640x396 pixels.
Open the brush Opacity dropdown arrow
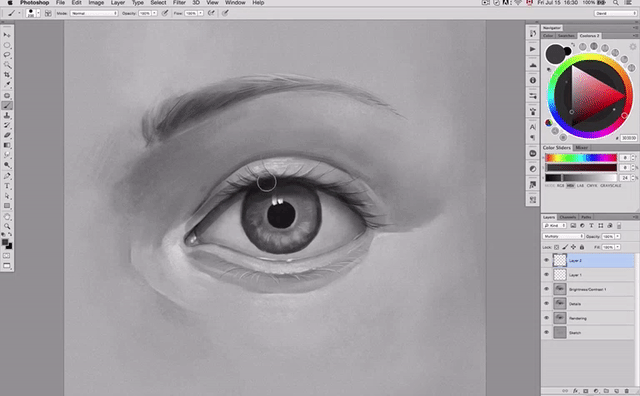pyautogui.click(x=154, y=13)
